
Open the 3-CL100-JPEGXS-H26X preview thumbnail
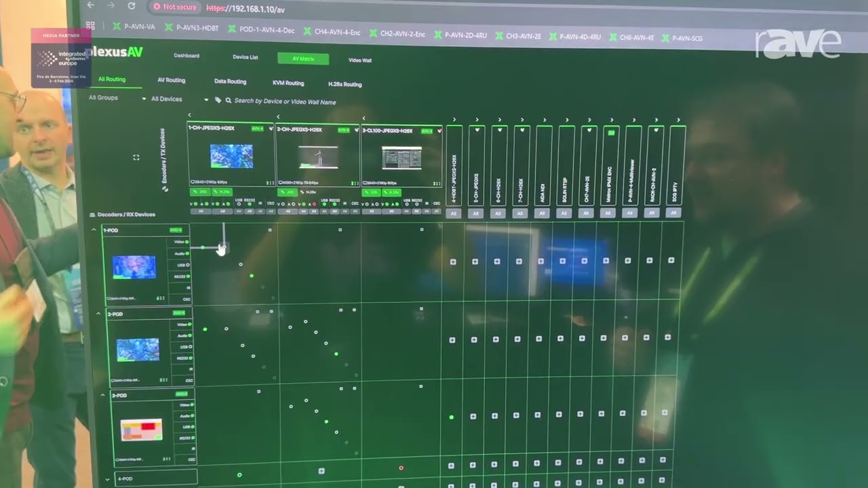click(x=401, y=159)
